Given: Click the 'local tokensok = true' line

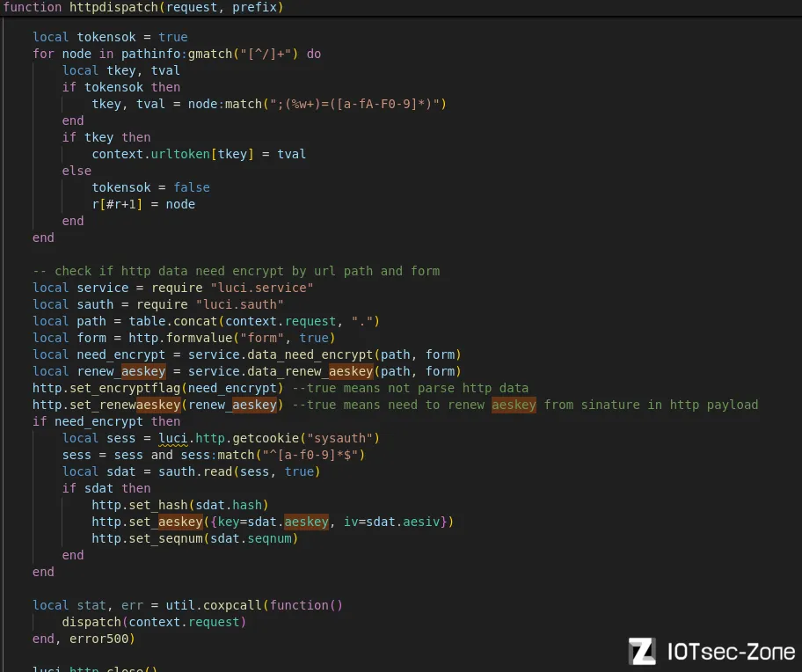Looking at the screenshot, I should (110, 37).
